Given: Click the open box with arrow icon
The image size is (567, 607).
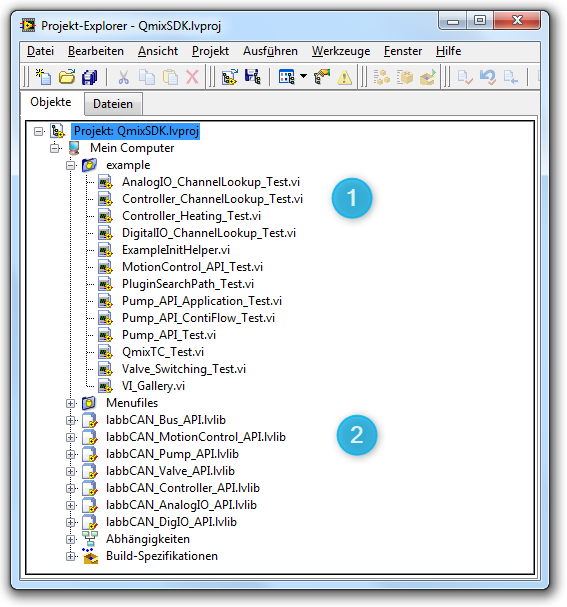Looking at the screenshot, I should [428, 77].
